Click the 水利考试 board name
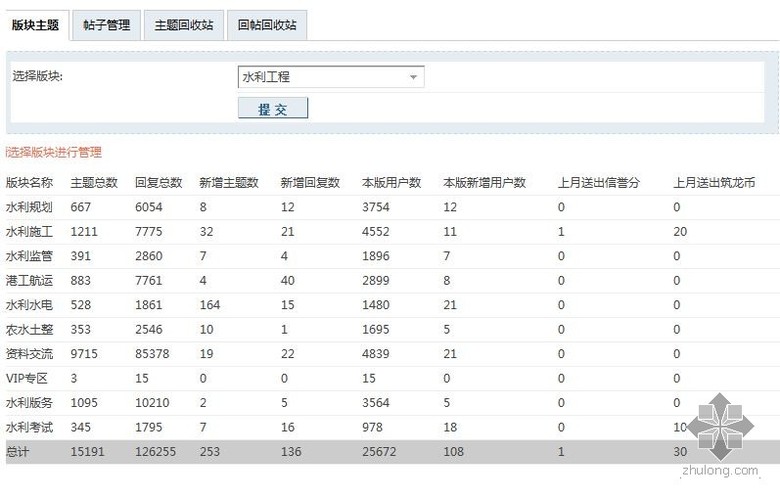780x498 pixels. pos(30,428)
